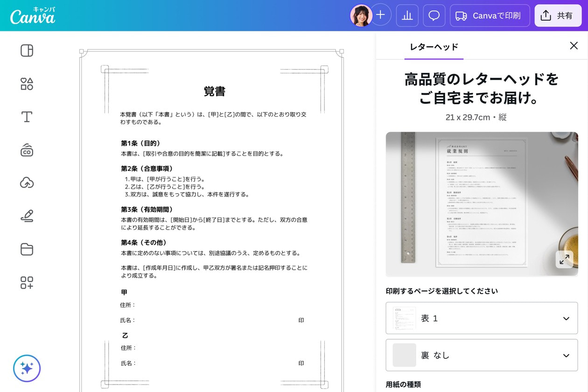
Task: Open the Text tool panel
Action: (27, 117)
